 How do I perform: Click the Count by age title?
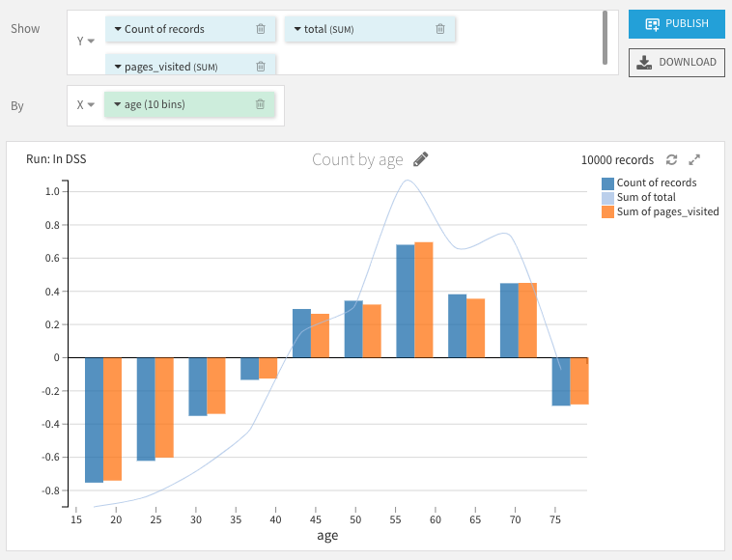(x=357, y=160)
